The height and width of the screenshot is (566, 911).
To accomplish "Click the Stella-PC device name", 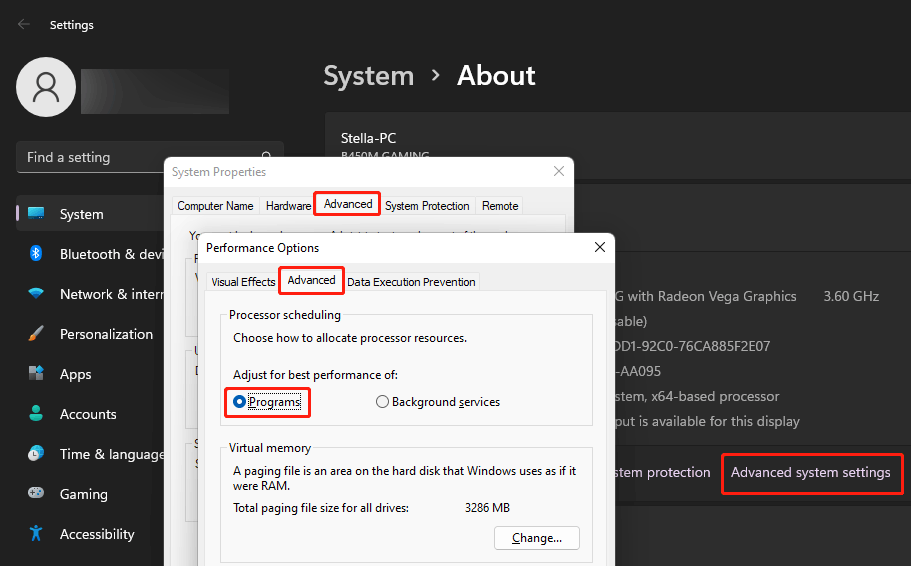I will tap(368, 138).
